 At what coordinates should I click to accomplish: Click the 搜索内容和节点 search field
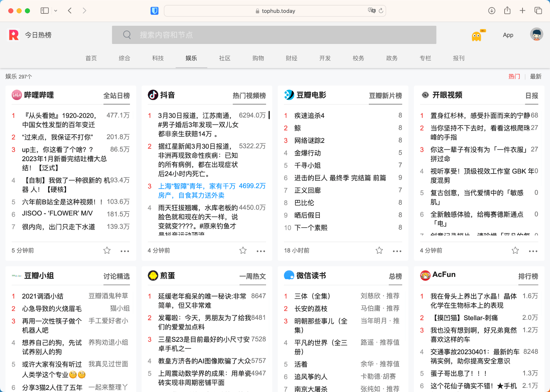click(274, 35)
